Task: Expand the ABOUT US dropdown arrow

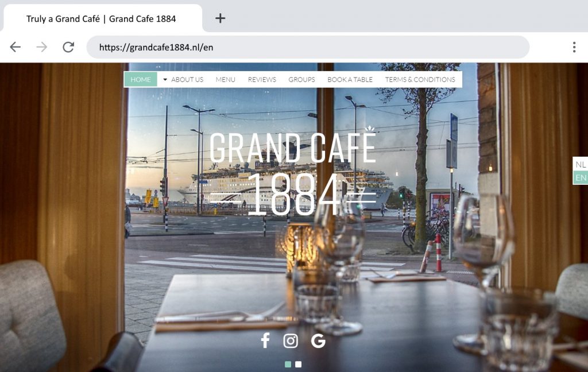Action: pyautogui.click(x=165, y=79)
